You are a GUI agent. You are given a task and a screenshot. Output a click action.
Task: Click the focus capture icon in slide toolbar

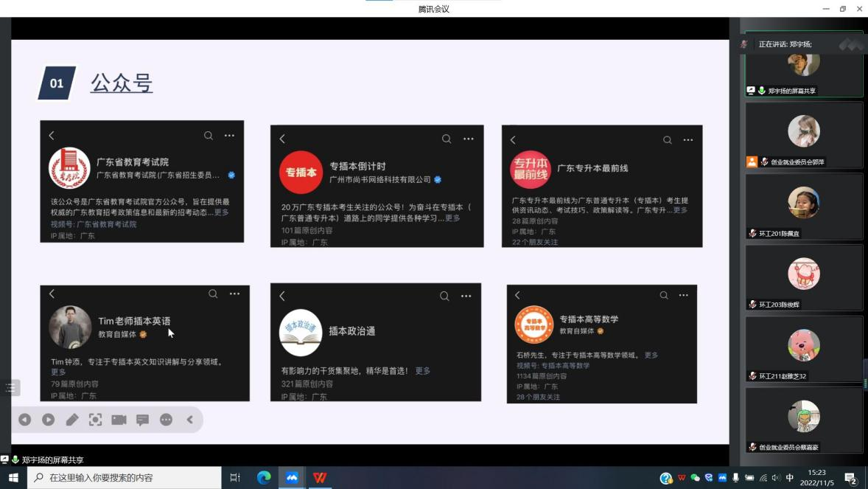pyautogui.click(x=96, y=420)
